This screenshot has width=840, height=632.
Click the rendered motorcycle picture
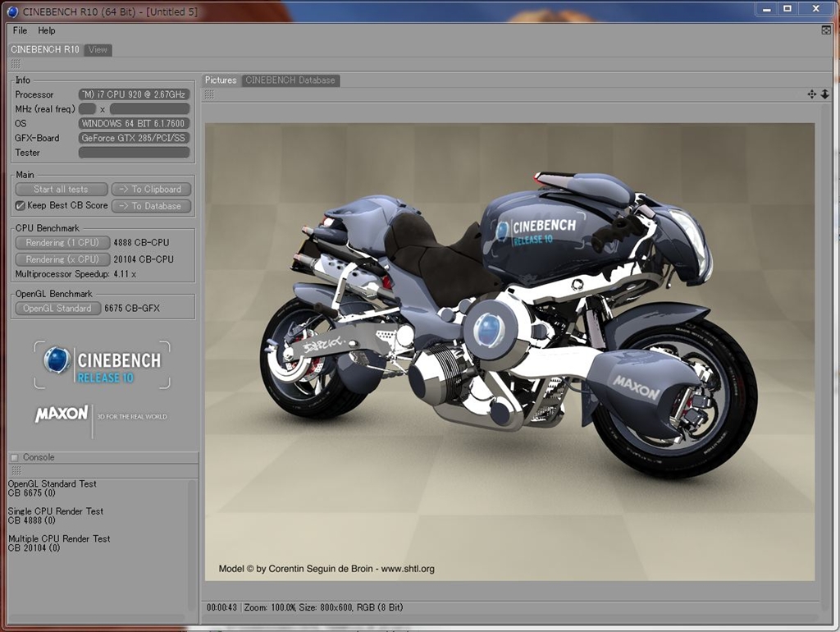(509, 352)
